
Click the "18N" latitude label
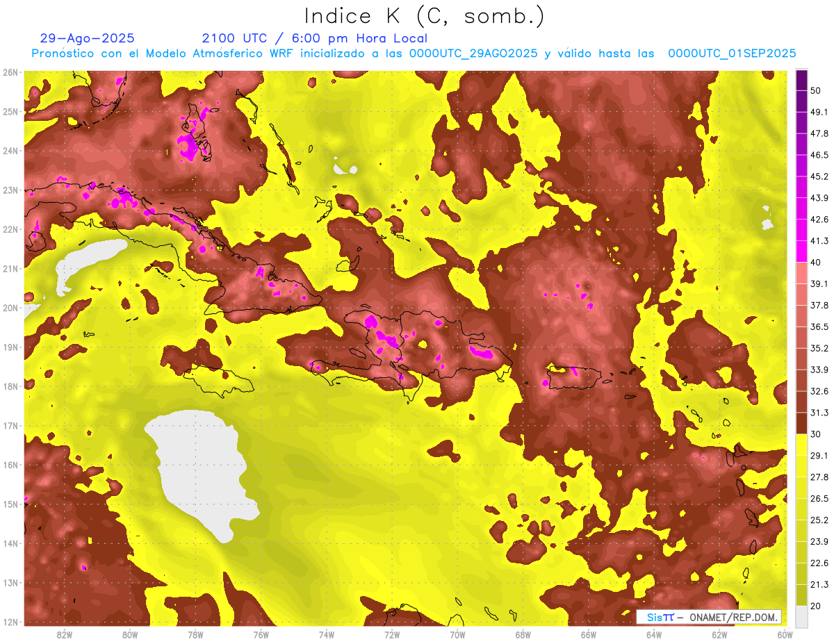click(10, 386)
